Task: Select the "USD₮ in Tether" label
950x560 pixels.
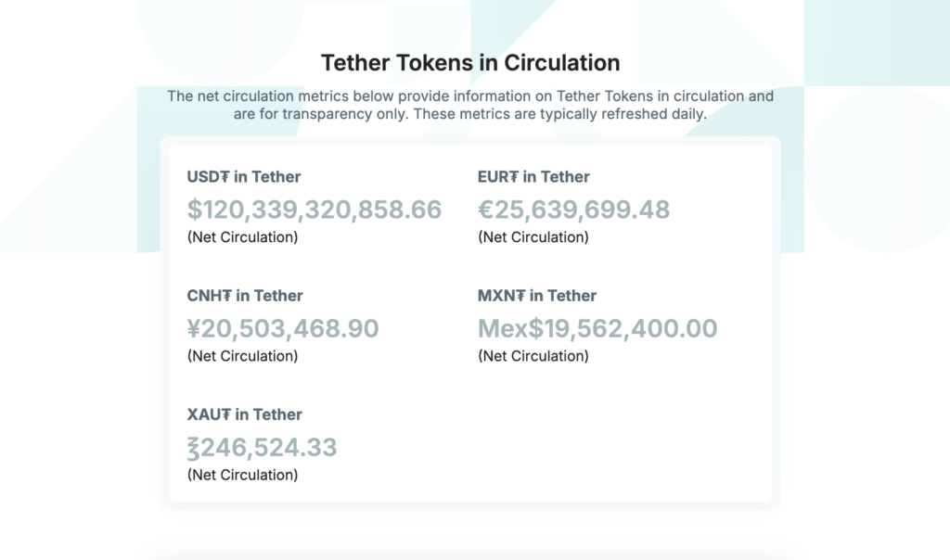Action: (x=244, y=177)
